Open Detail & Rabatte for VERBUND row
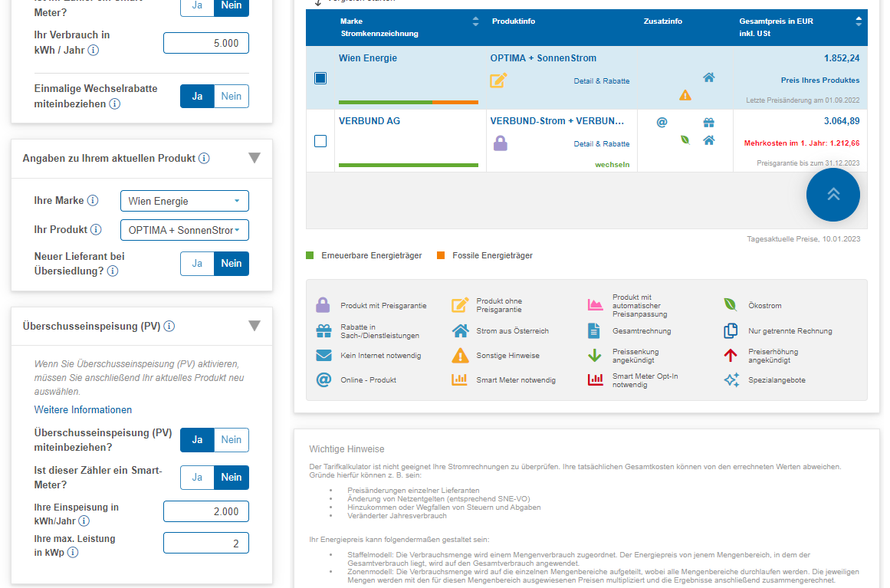Screen dimensions: 890x588 click(602, 144)
